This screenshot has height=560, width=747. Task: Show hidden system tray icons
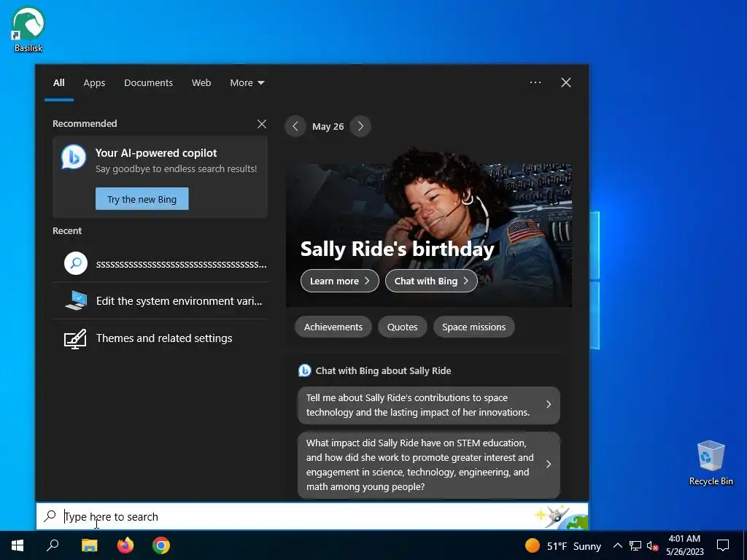coord(617,545)
